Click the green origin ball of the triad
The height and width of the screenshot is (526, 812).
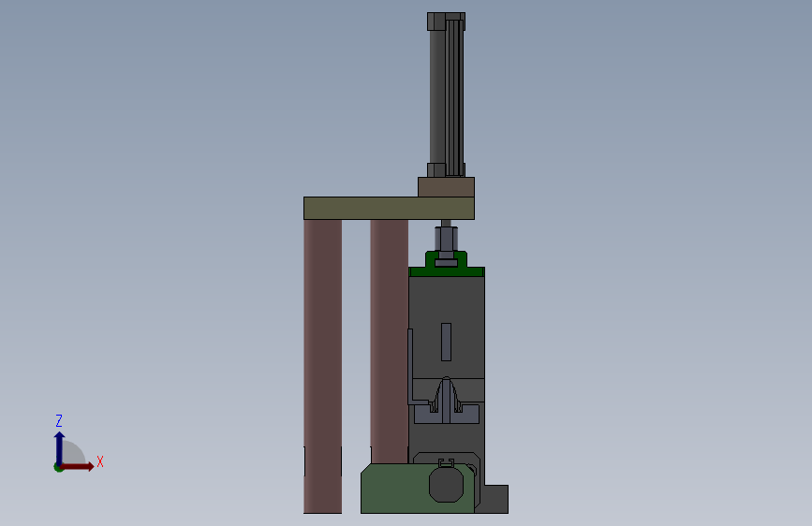point(58,468)
